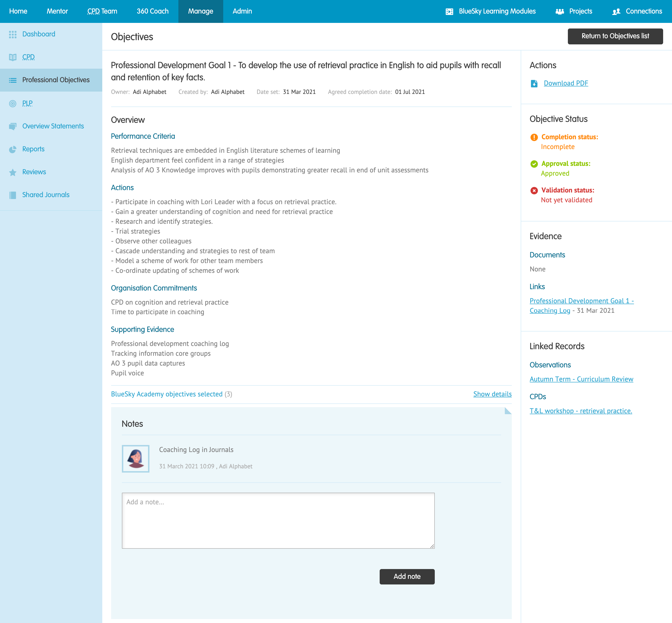This screenshot has width=672, height=623.
Task: Open the Mentor menu
Action: click(57, 11)
